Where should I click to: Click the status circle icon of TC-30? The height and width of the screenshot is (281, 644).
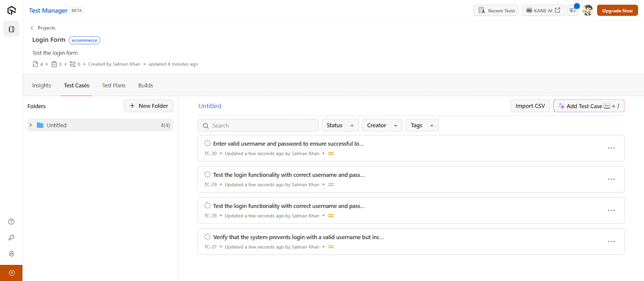pos(207,143)
